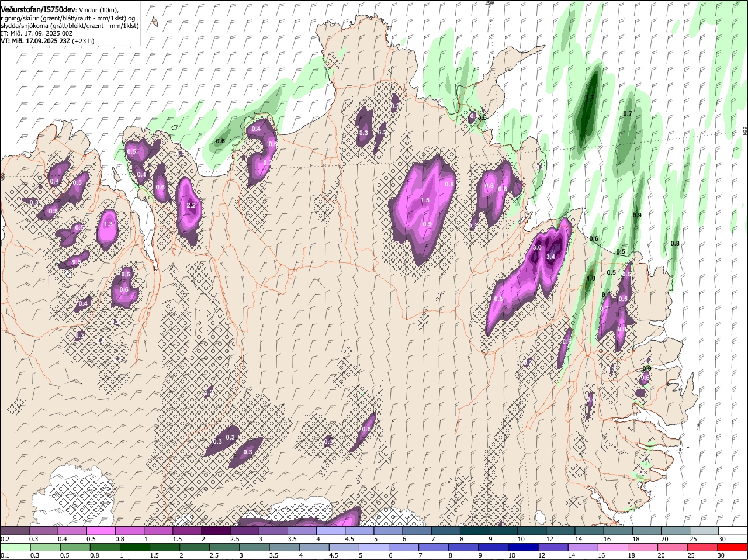Pick bottom legend swatch between 0.5 and 0.8
The image size is (748, 560).
(x=76, y=547)
